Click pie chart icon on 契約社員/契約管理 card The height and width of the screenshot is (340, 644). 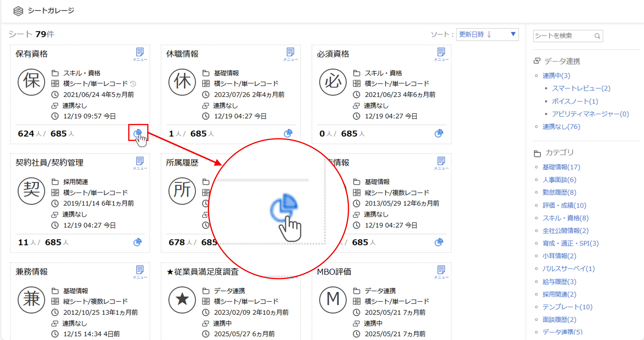[x=137, y=242]
